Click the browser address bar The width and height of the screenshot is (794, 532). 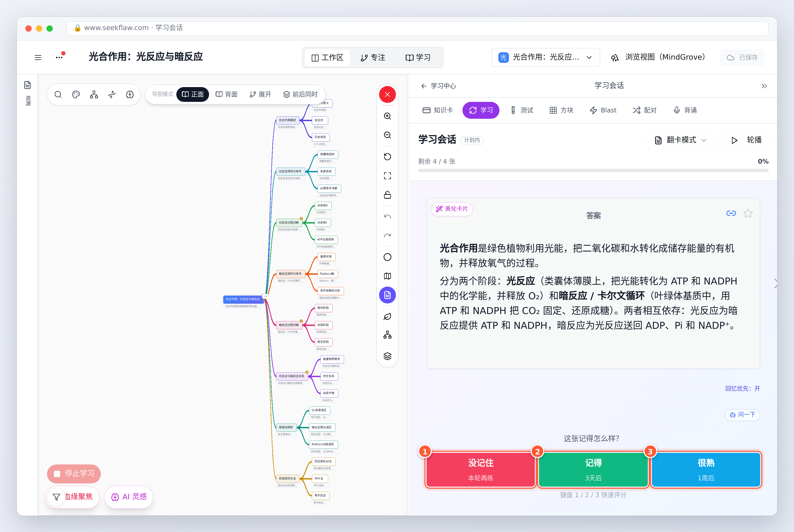417,28
